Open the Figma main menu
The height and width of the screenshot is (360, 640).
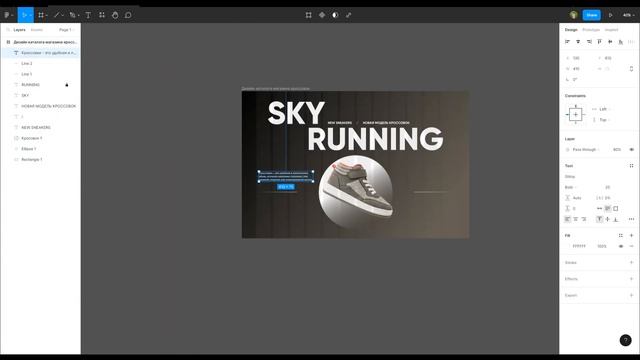[x=7, y=15]
